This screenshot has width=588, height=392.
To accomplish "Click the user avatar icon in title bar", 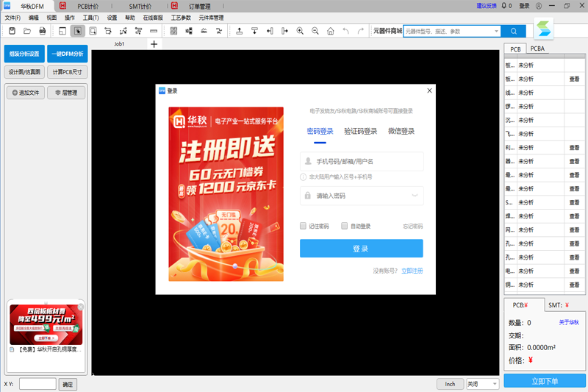I will pos(539,6).
